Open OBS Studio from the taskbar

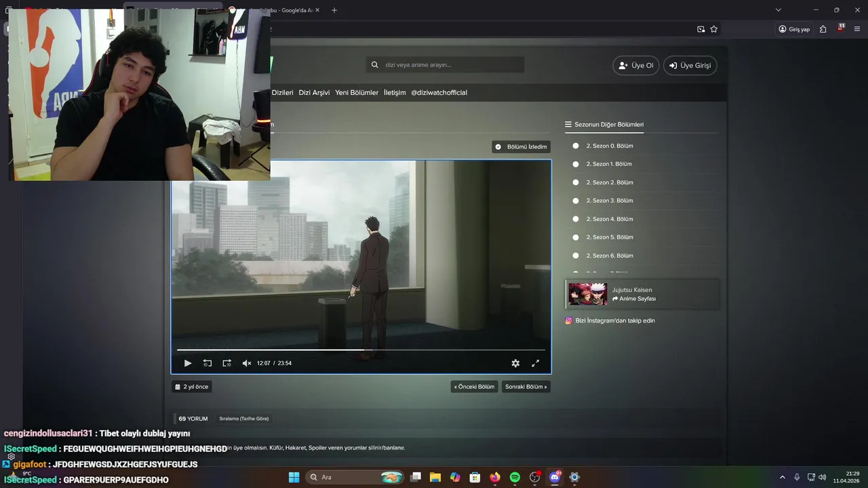[535, 477]
